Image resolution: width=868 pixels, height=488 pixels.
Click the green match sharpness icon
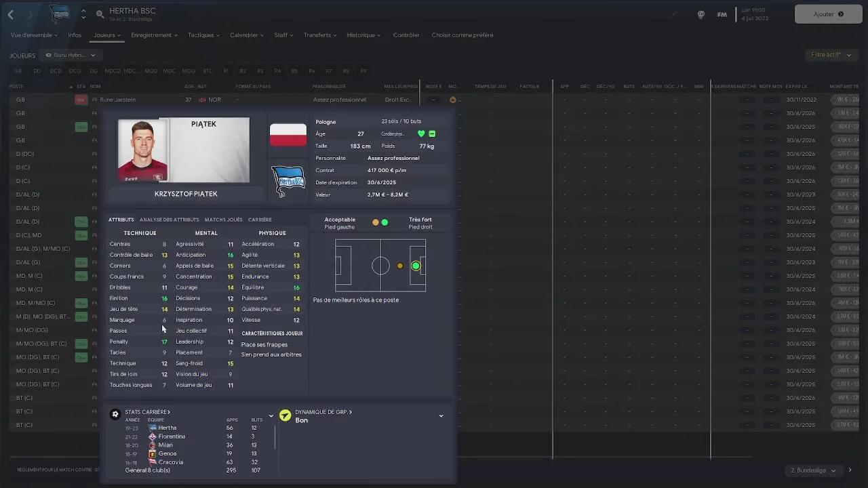click(x=432, y=134)
